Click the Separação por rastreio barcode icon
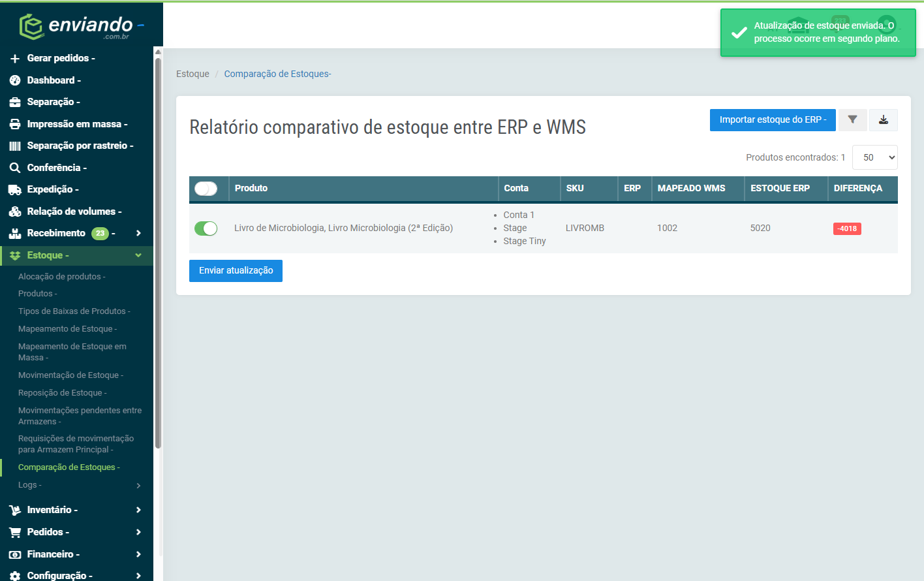924x581 pixels. (15, 146)
